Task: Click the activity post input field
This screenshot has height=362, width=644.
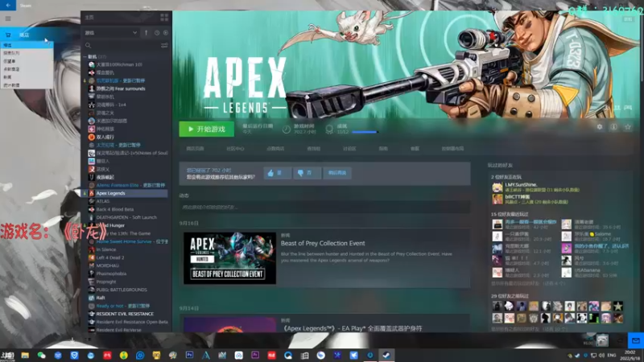Action: (x=324, y=207)
